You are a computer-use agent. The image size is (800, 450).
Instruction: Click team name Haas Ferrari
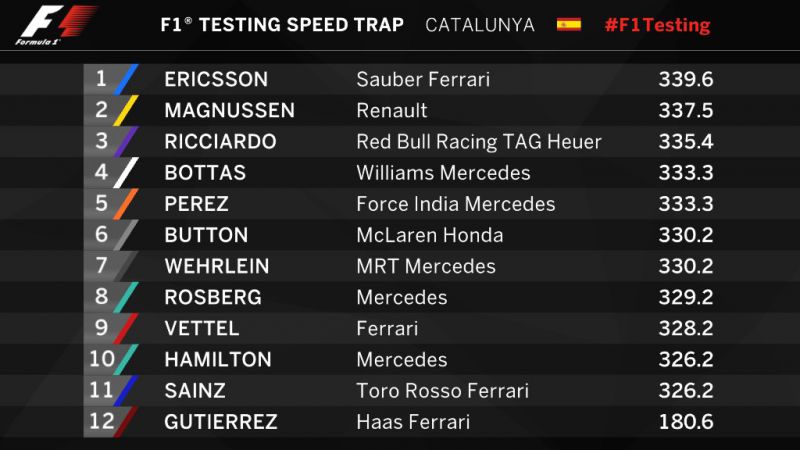tap(413, 422)
